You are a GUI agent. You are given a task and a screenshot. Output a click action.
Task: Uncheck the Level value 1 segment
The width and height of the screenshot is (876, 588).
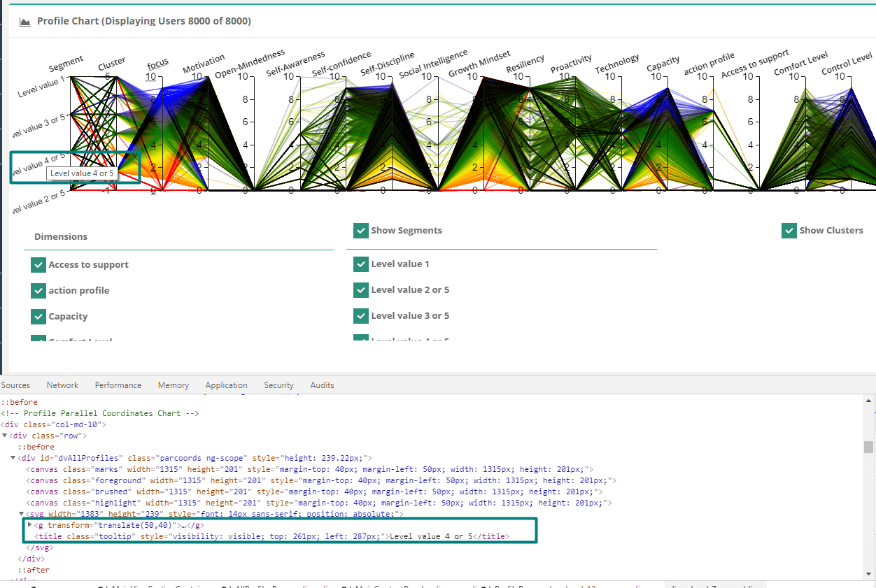click(361, 264)
